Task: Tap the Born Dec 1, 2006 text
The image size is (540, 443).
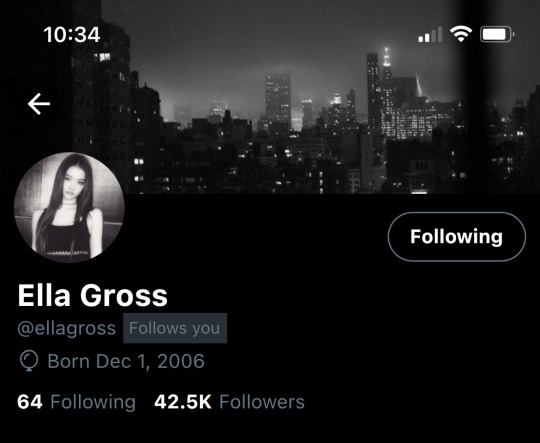Action: (126, 361)
